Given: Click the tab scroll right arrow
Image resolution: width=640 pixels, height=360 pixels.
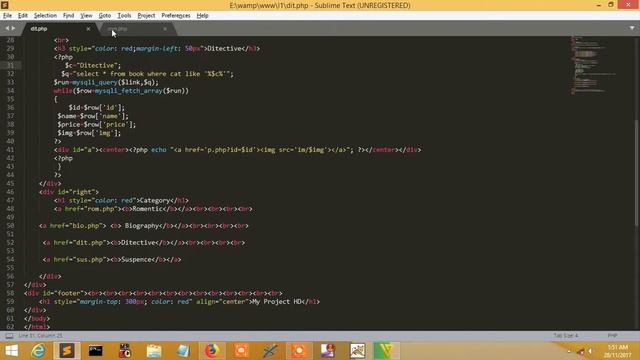Looking at the screenshot, I should [x=13, y=28].
